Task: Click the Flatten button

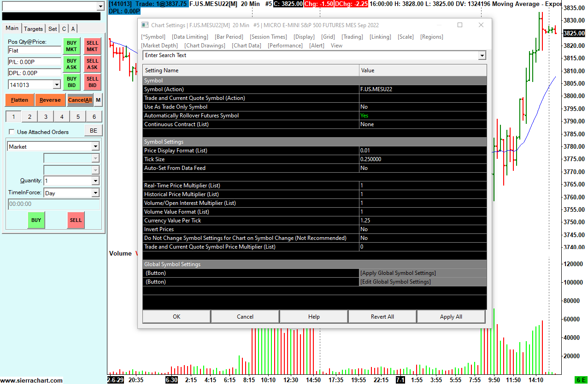Action: [x=19, y=100]
